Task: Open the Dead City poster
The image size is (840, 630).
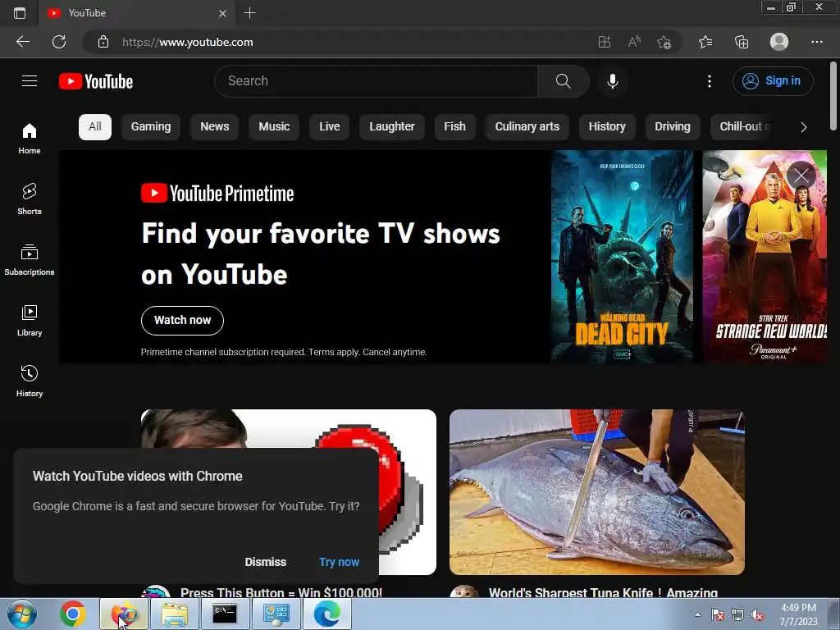Action: [x=622, y=257]
